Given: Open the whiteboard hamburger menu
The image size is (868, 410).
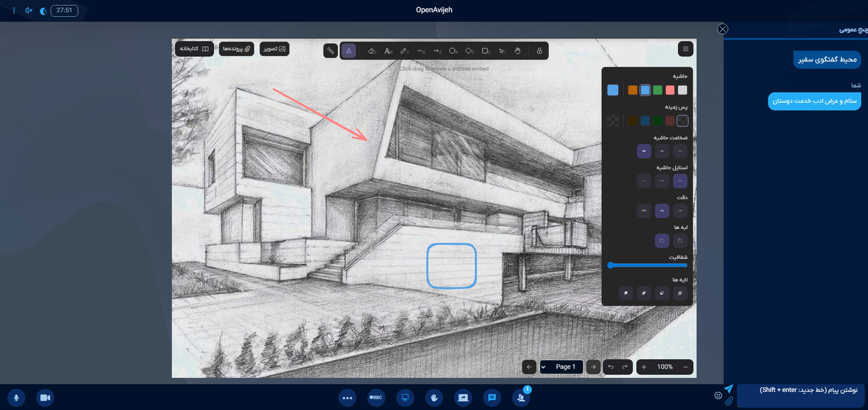Looking at the screenshot, I should click(686, 49).
